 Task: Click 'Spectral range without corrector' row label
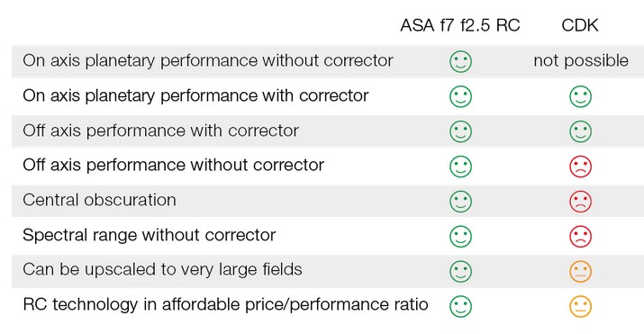(x=150, y=235)
